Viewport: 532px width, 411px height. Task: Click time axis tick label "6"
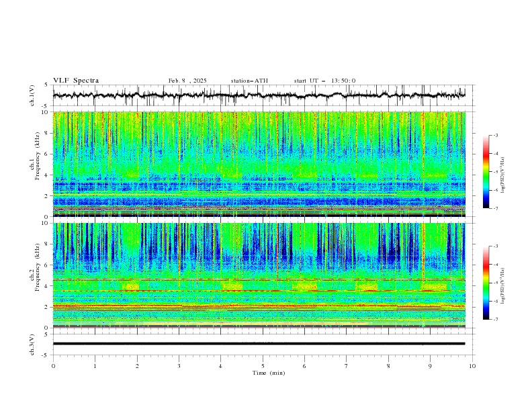click(x=305, y=366)
